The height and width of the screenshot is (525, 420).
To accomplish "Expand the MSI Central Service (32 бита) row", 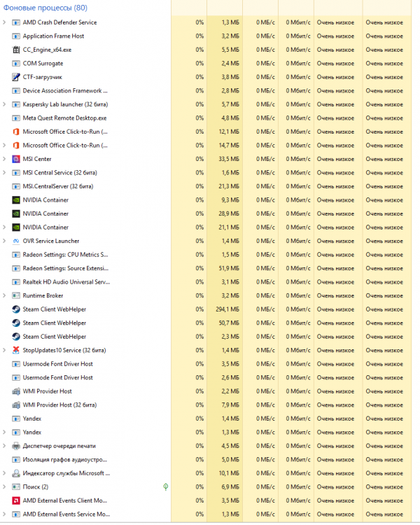I will tap(4, 173).
